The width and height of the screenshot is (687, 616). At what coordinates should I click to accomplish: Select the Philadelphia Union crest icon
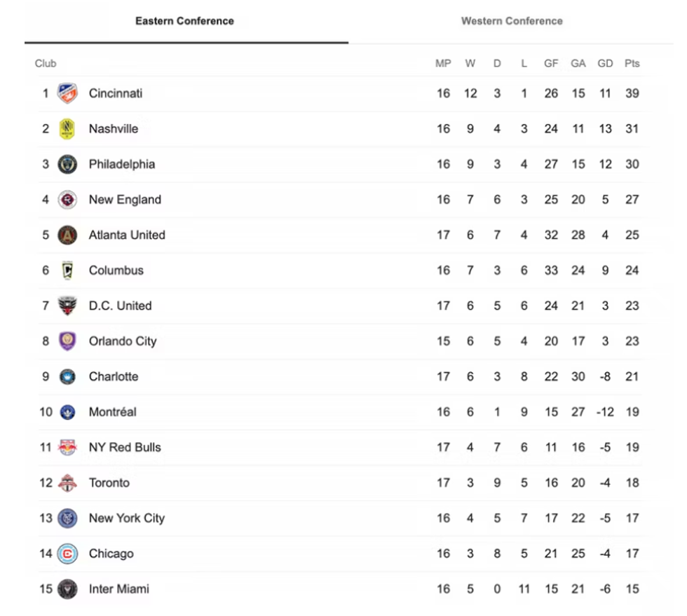[67, 164]
